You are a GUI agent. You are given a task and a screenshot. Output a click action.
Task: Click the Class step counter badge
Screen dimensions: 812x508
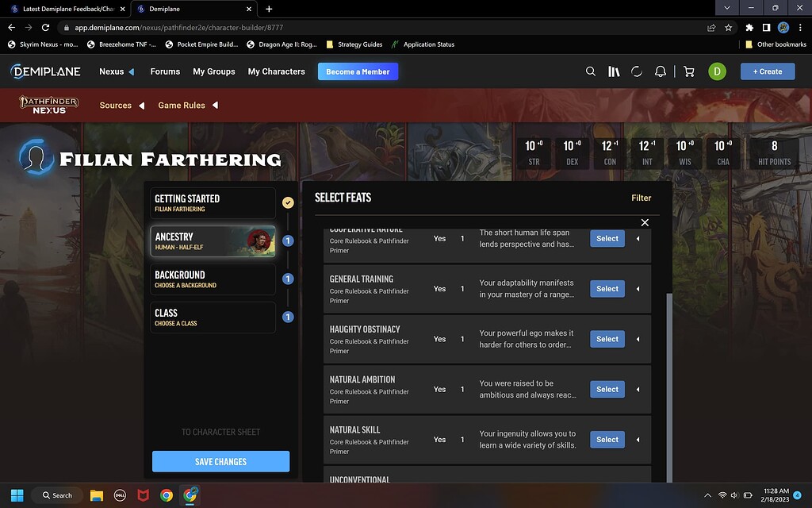(x=288, y=317)
